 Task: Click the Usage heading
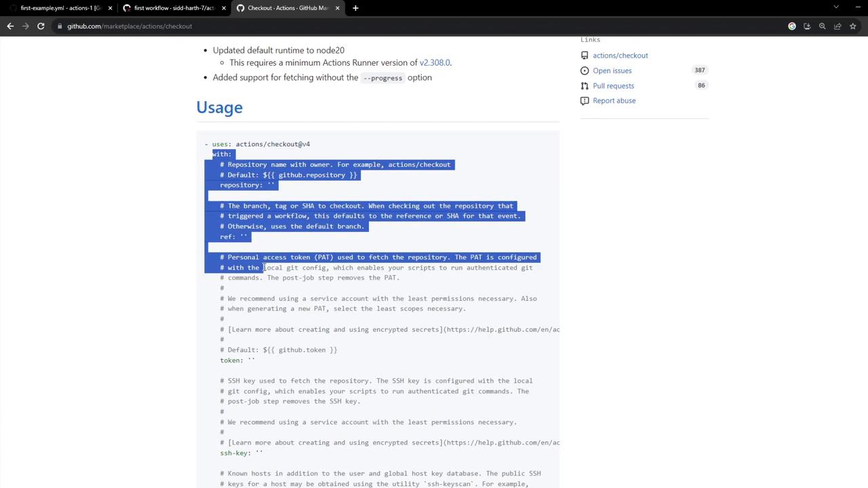pos(220,107)
